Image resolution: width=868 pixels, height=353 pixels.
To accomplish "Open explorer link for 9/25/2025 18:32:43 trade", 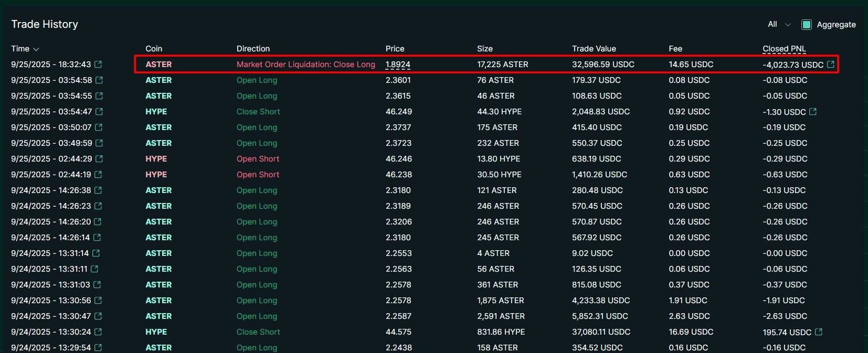I will tap(98, 65).
